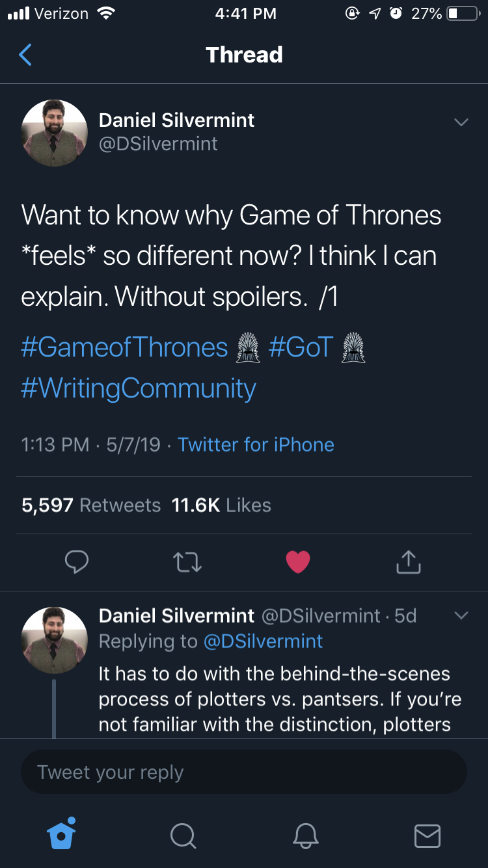Image resolution: width=488 pixels, height=868 pixels.
Task: Open the Home tab in bottom bar
Action: click(62, 834)
